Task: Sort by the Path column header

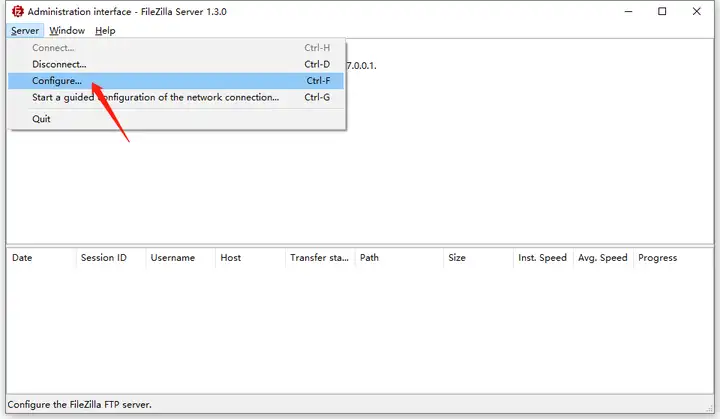Action: coord(399,258)
